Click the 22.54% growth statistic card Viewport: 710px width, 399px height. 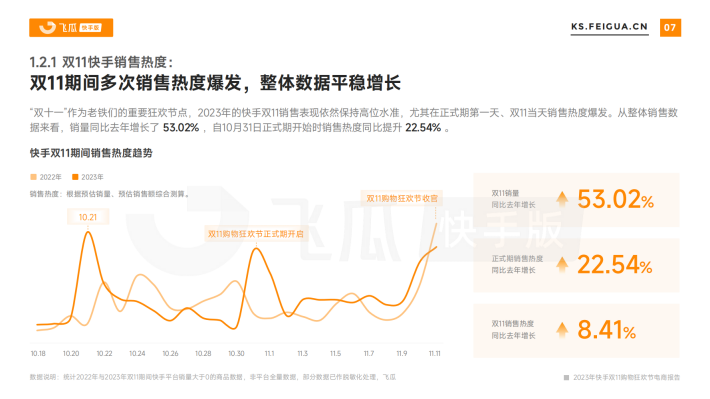(576, 265)
